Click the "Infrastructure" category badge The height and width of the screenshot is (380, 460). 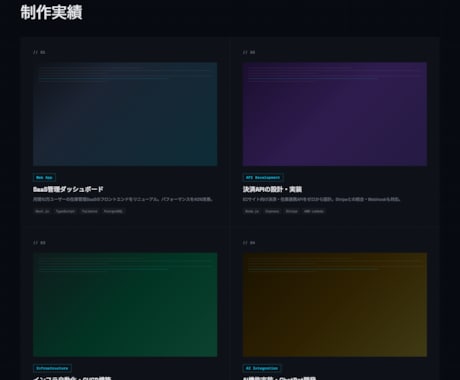pos(52,368)
